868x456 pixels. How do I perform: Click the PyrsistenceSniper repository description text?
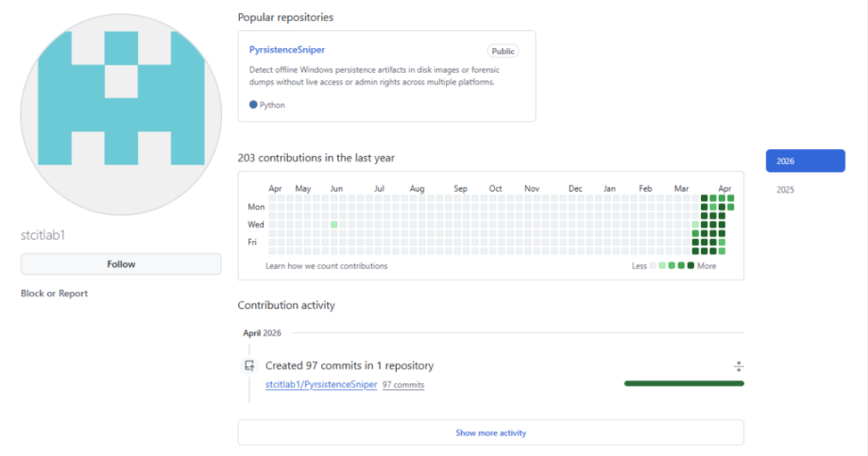click(374, 76)
